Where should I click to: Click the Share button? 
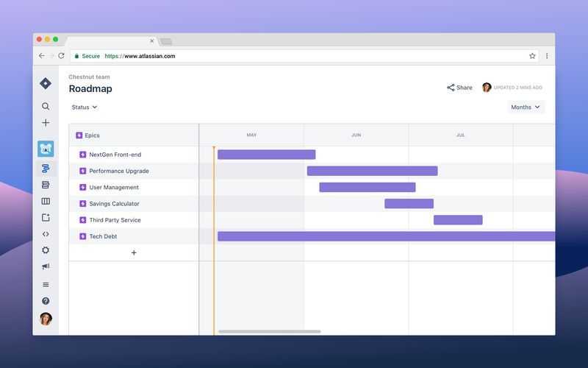(459, 88)
